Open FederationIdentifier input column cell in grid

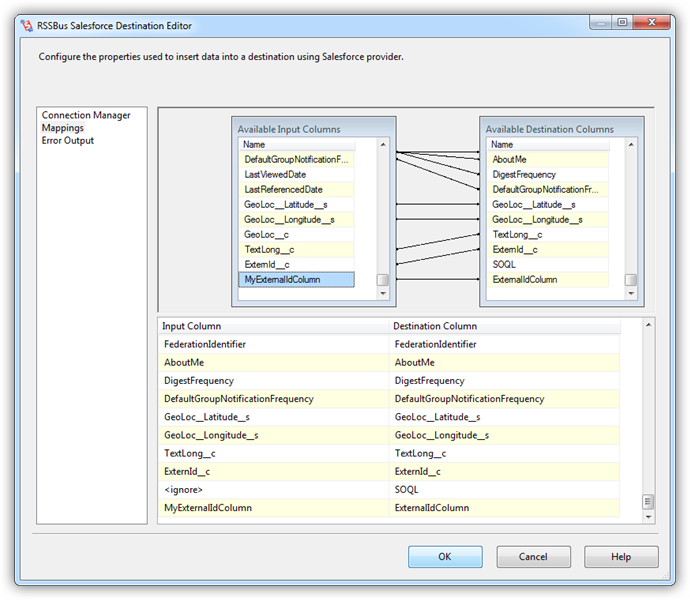coord(274,344)
